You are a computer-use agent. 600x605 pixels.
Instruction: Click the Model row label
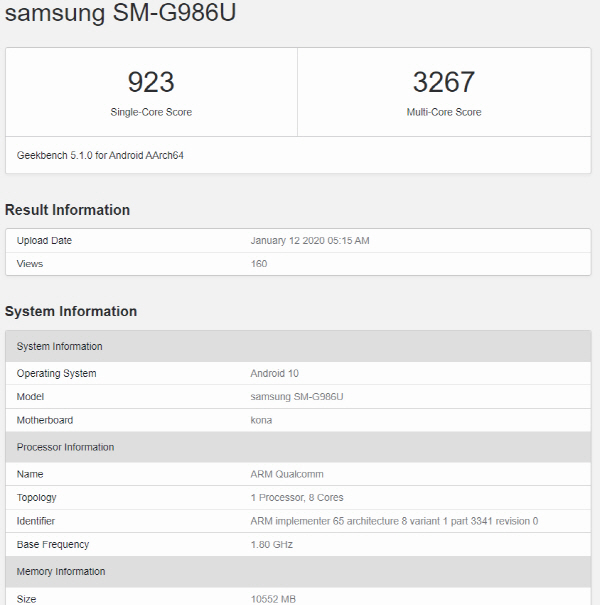[30, 397]
